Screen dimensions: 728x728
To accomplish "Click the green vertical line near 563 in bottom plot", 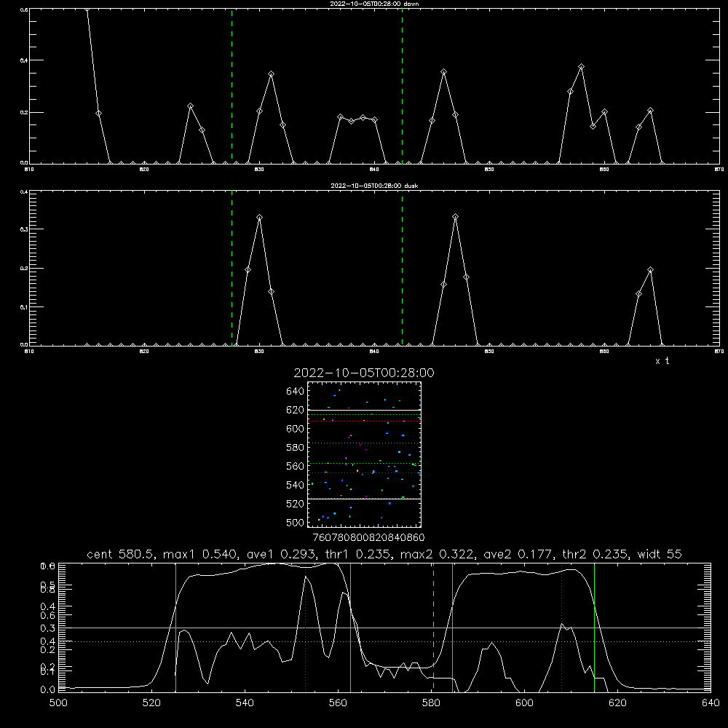I will pos(351,627).
